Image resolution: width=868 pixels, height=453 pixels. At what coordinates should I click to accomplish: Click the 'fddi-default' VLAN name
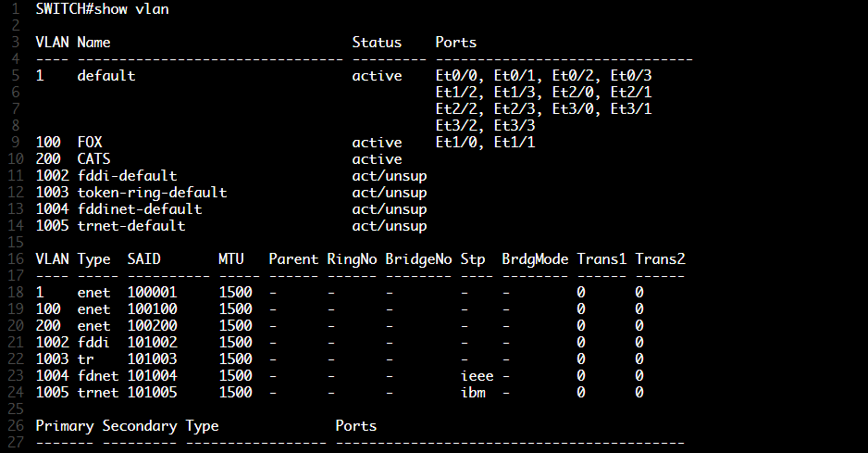pyautogui.click(x=128, y=176)
